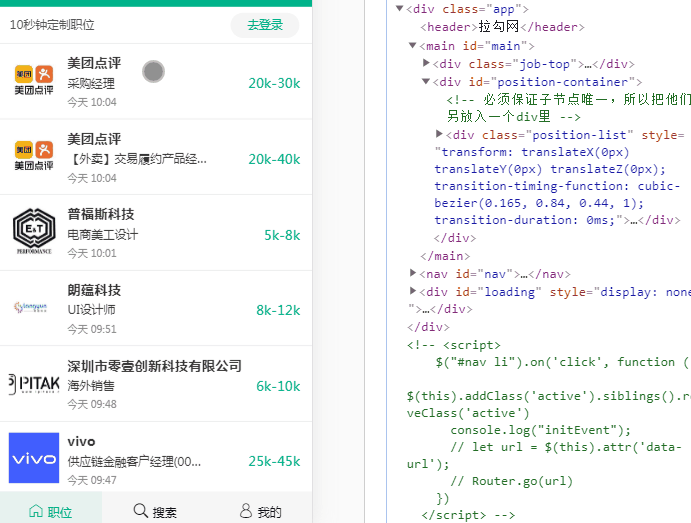The width and height of the screenshot is (691, 523).
Task: Click the 6k-10k salary text
Action: (x=278, y=386)
